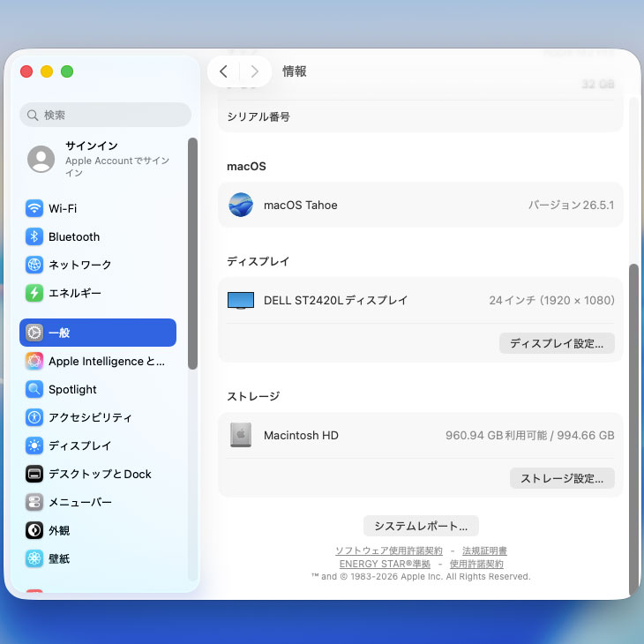Open ディスプレイ設定... button
Screen dimensions: 644x644
coord(557,343)
